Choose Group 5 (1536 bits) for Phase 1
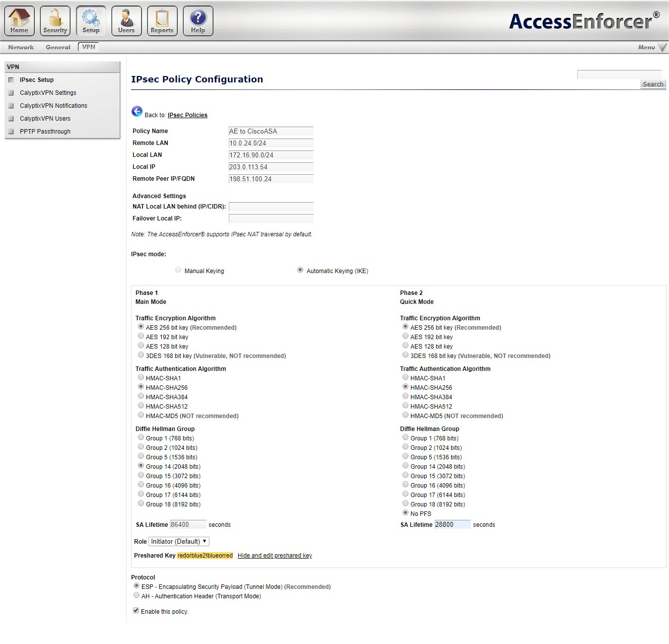 point(141,456)
